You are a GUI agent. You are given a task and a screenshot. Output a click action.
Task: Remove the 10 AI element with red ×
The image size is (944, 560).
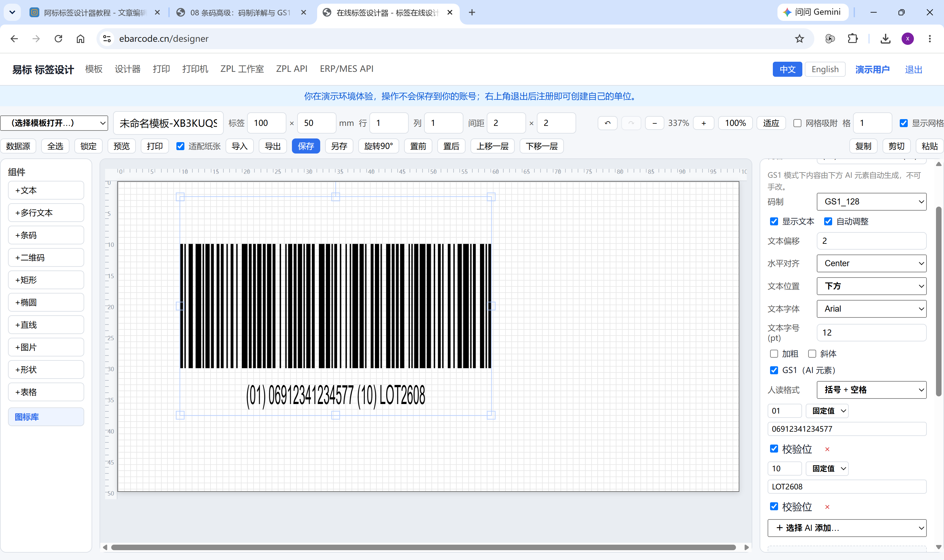tap(827, 507)
